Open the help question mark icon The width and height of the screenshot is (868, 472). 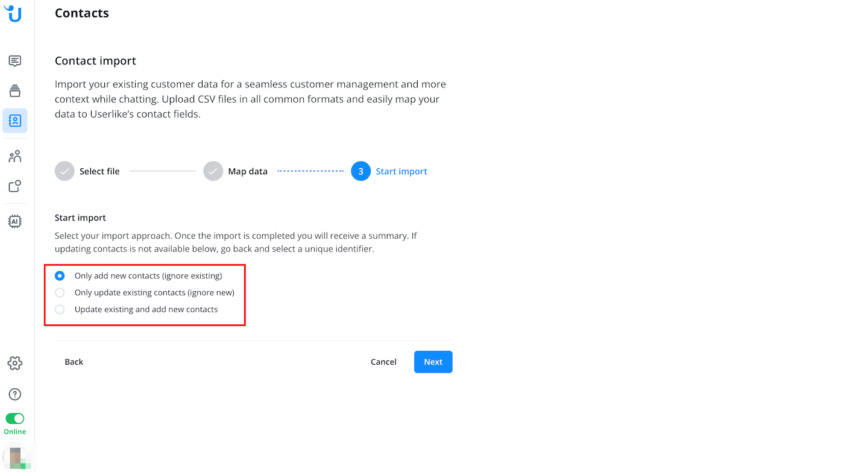click(15, 394)
